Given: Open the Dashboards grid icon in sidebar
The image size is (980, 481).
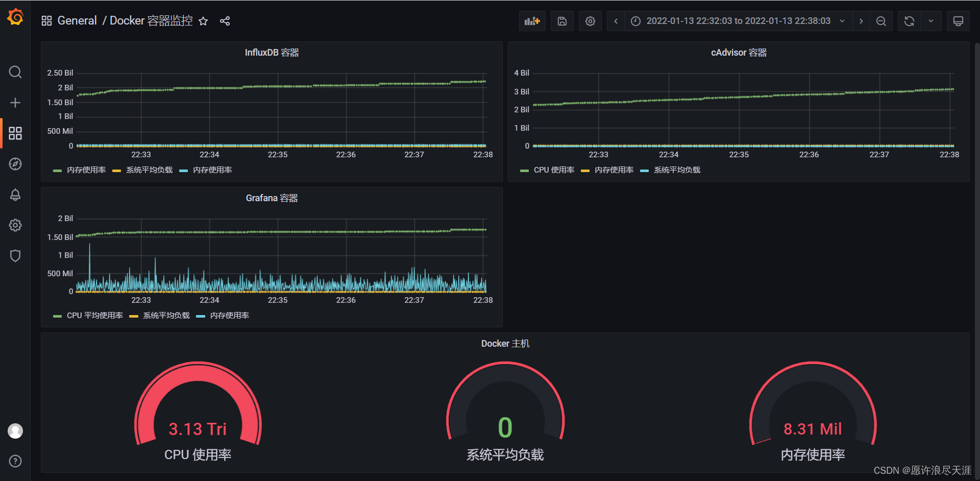Looking at the screenshot, I should point(15,133).
